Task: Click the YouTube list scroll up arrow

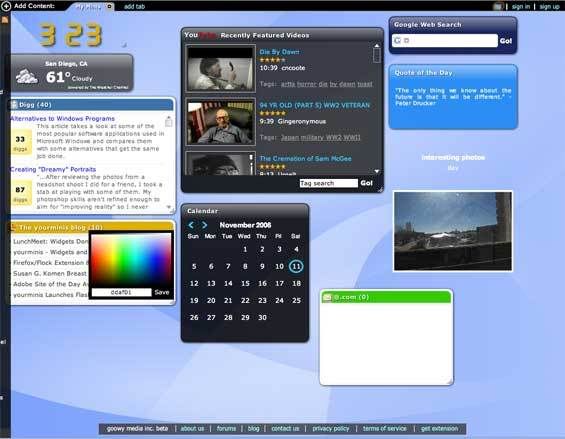Action: coord(377,46)
